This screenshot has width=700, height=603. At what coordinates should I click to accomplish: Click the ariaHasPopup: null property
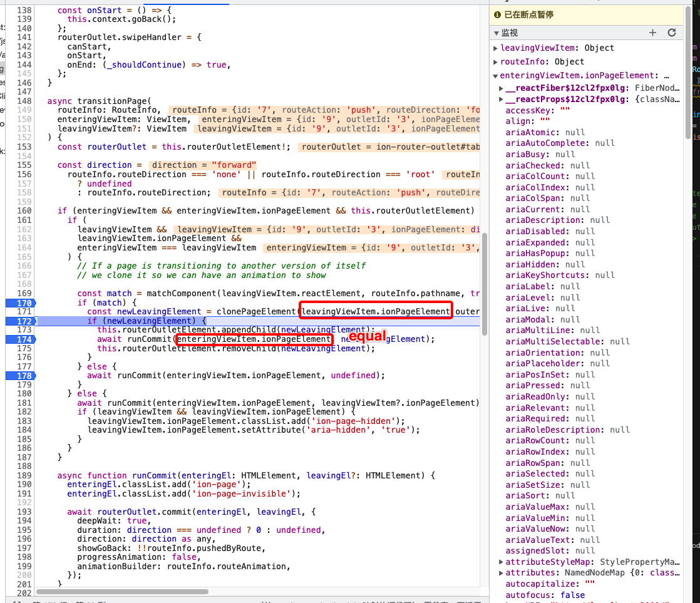[x=550, y=254]
